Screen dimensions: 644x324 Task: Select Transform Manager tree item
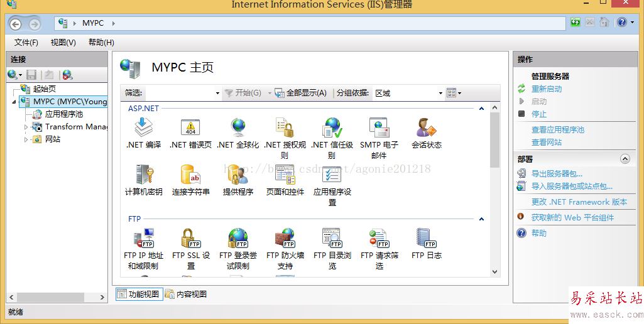(x=76, y=127)
